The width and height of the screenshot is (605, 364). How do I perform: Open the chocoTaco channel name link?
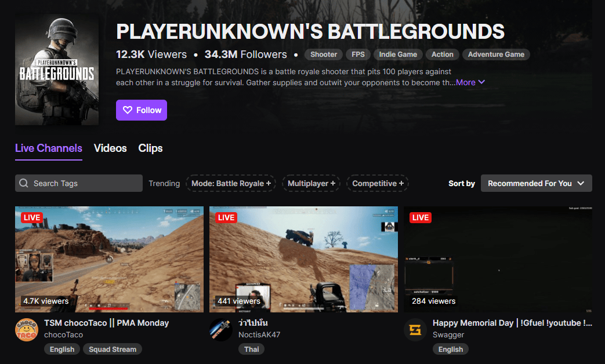click(64, 334)
